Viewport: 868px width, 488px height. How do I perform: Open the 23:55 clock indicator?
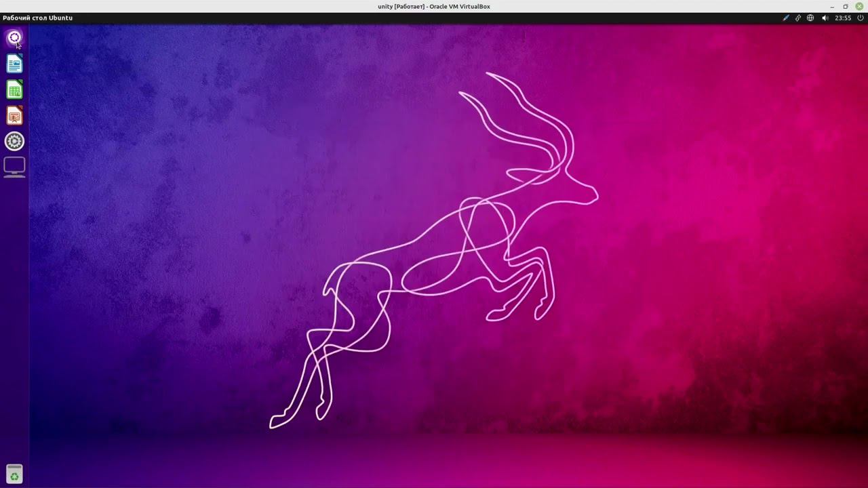(843, 18)
